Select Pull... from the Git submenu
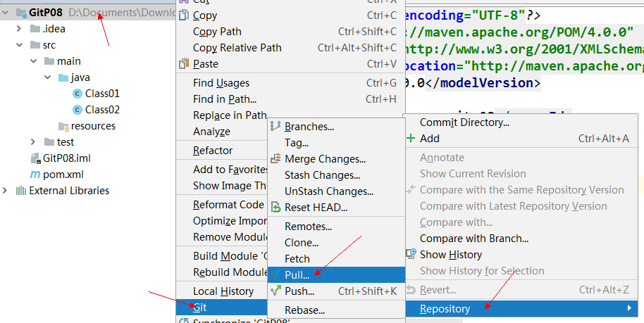 [297, 274]
